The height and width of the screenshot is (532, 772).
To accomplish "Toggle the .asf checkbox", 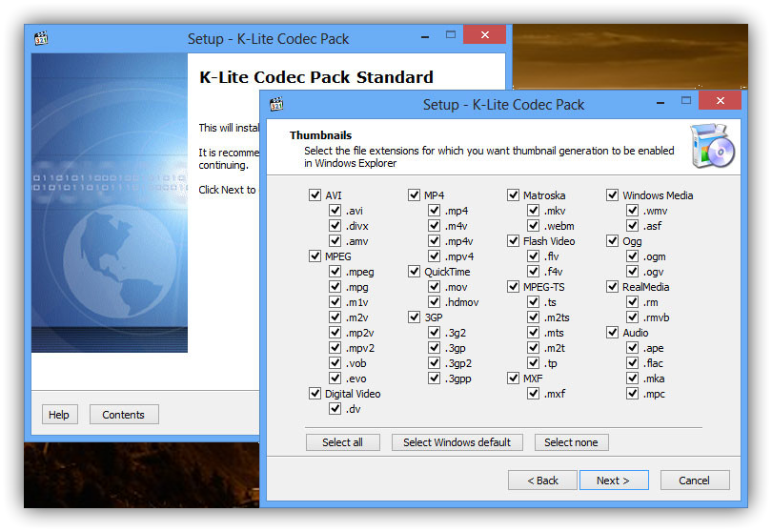I will pyautogui.click(x=633, y=226).
